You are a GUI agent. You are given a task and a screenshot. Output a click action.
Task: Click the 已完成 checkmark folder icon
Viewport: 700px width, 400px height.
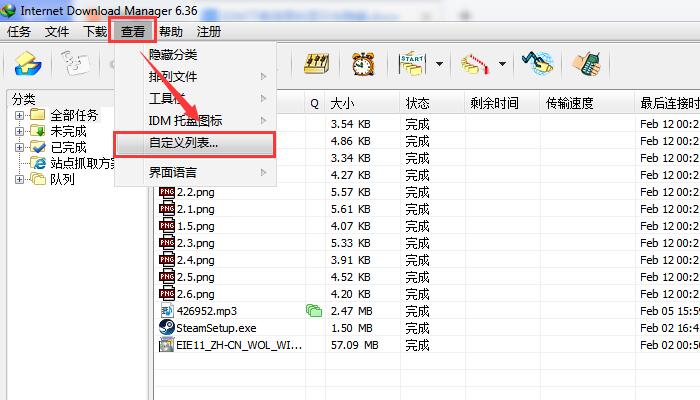click(38, 147)
